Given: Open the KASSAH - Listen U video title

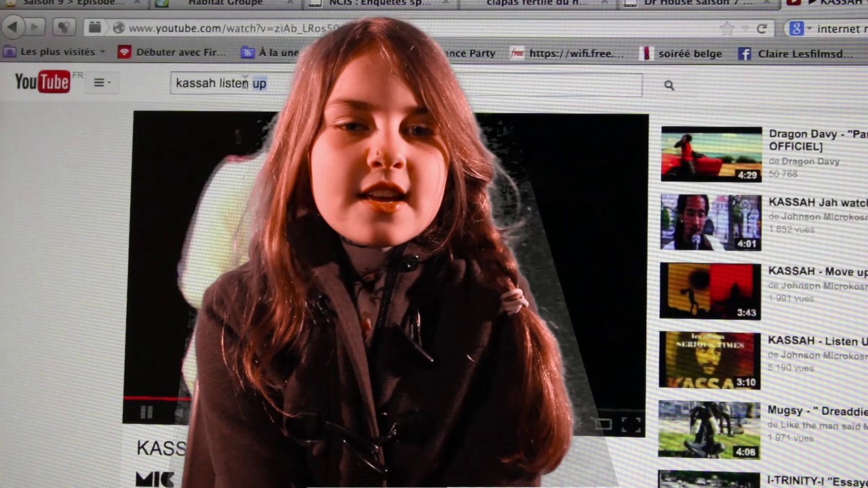Looking at the screenshot, I should 818,340.
